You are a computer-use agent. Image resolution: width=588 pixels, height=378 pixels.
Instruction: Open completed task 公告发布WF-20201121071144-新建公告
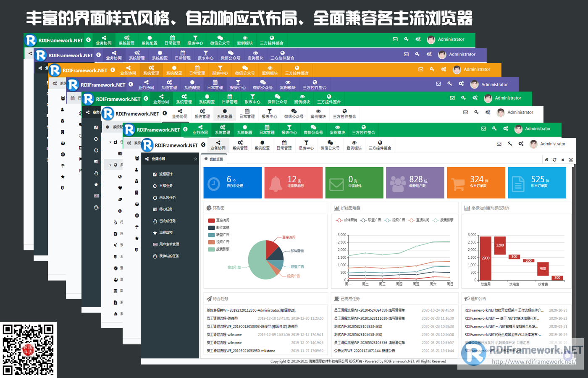365,351
